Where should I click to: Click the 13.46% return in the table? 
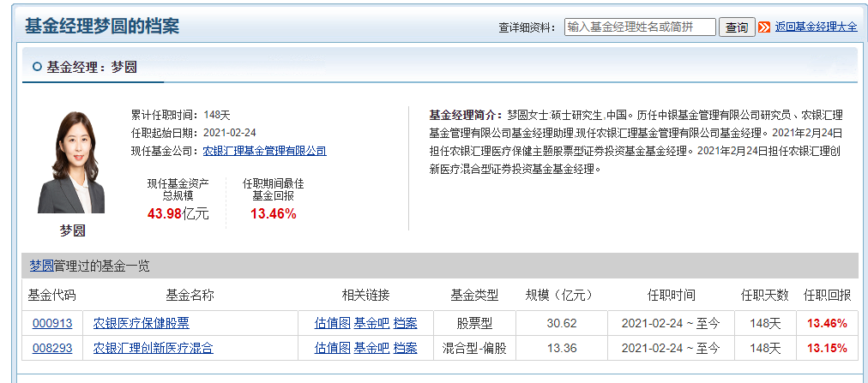coord(827,323)
